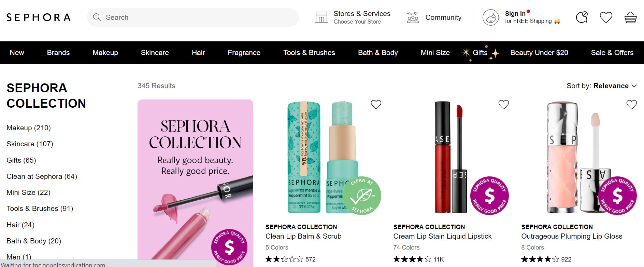Add Outrageous Plumping Lip Gloss to Loves
The width and height of the screenshot is (644, 267).
coord(631,105)
